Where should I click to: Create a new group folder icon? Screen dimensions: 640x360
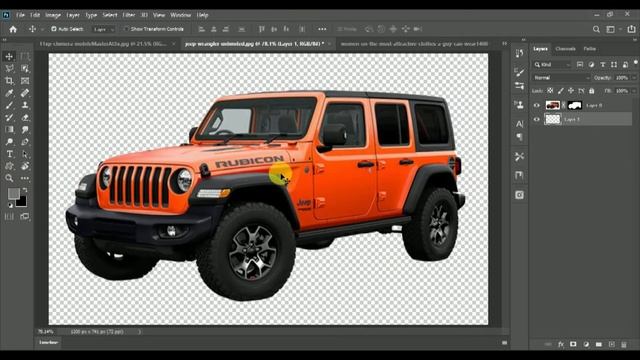tap(598, 344)
